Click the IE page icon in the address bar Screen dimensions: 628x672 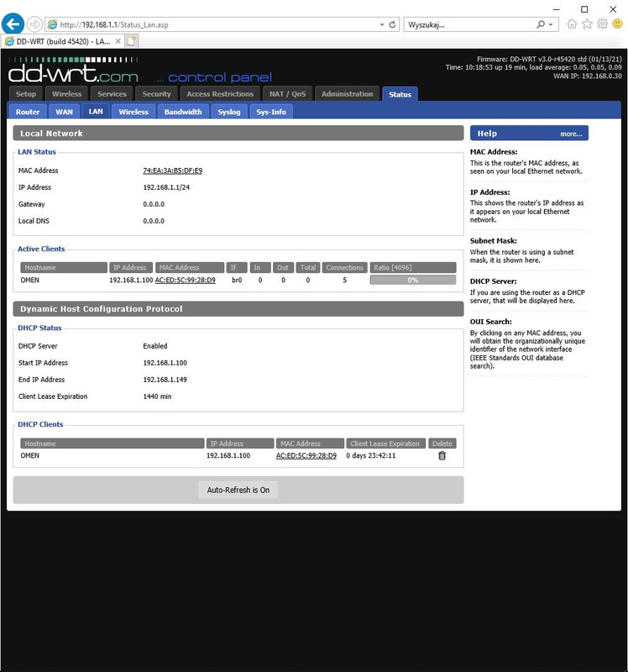(x=53, y=24)
